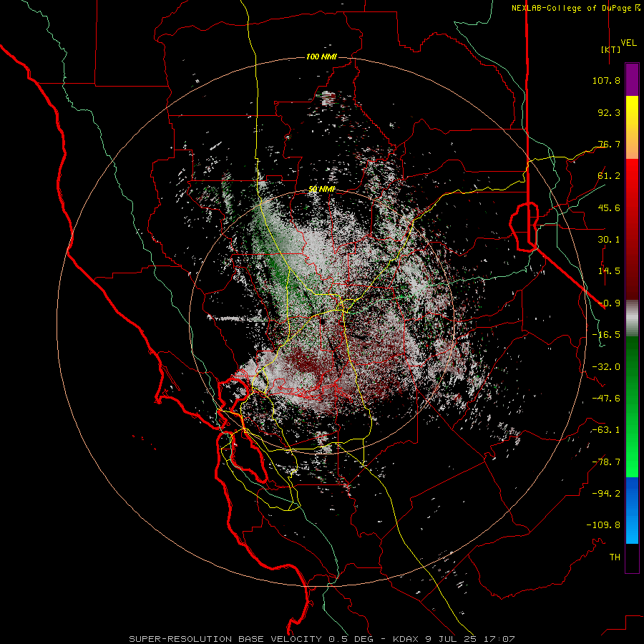The image size is (644, 644).
Task: Click the 92.3 velocity scale value
Action: (x=609, y=112)
